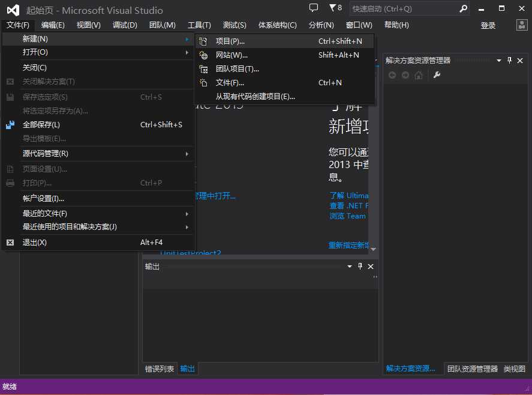Click 登录 to sign in
This screenshot has height=395, width=532.
point(488,25)
